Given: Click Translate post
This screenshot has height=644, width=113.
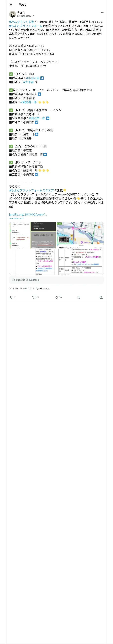Looking at the screenshot, I should click(x=16, y=219).
